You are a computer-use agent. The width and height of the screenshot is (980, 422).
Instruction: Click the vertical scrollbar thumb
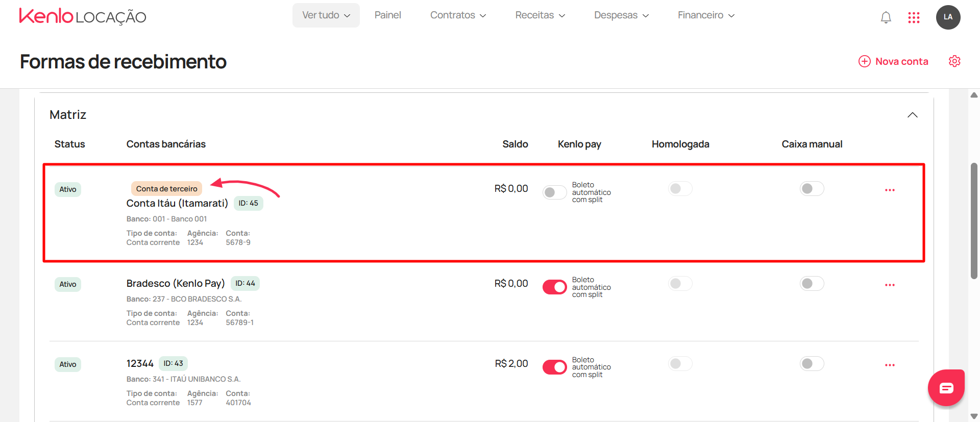[974, 221]
